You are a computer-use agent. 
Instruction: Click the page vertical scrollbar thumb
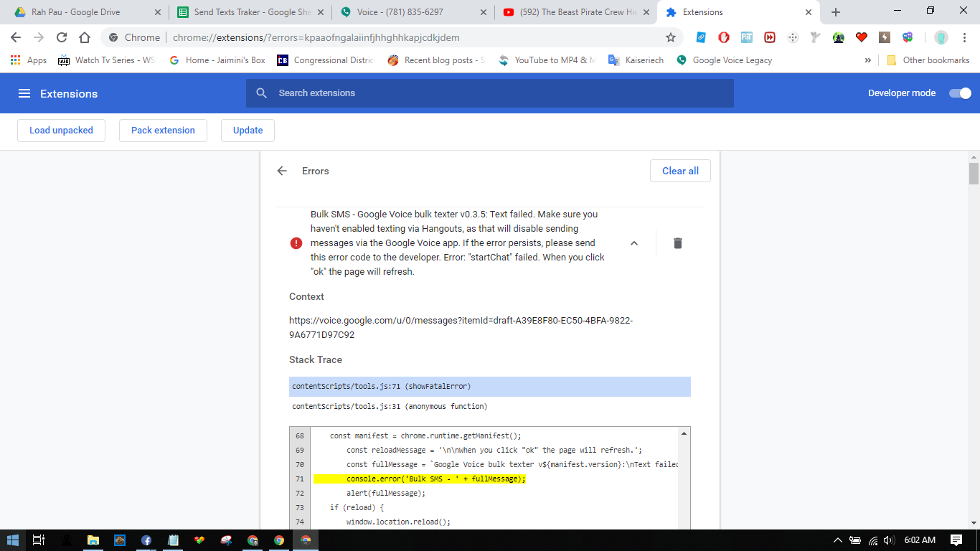[x=974, y=173]
